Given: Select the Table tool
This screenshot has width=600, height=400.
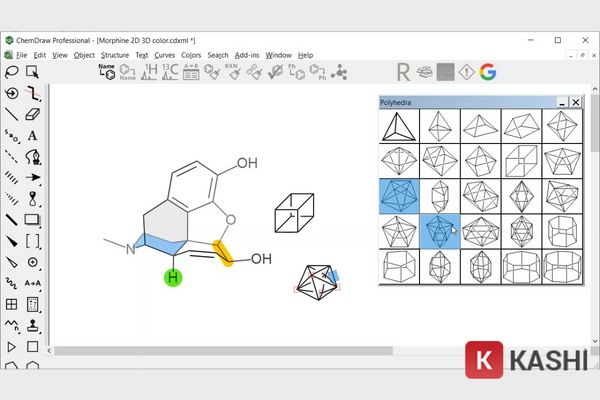Looking at the screenshot, I should point(11,304).
